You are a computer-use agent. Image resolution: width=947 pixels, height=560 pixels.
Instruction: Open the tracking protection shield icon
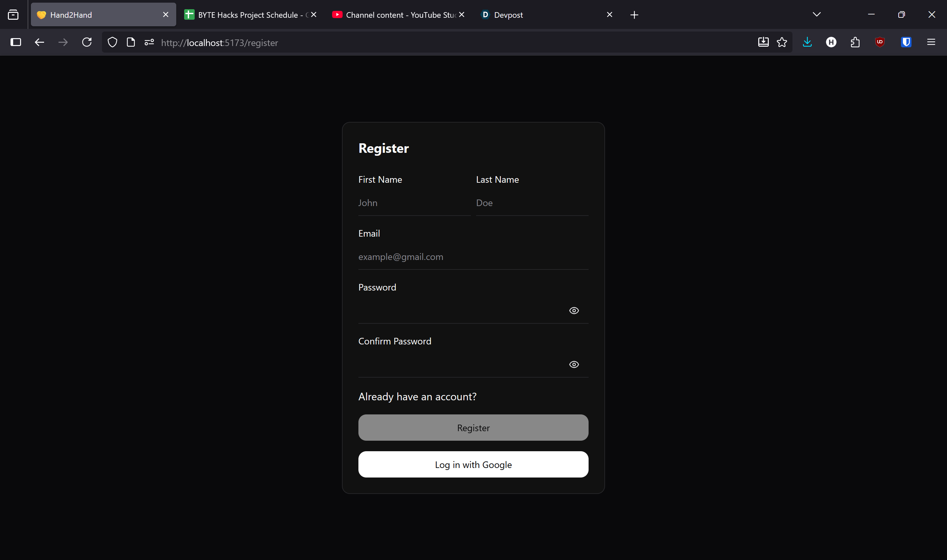112,42
